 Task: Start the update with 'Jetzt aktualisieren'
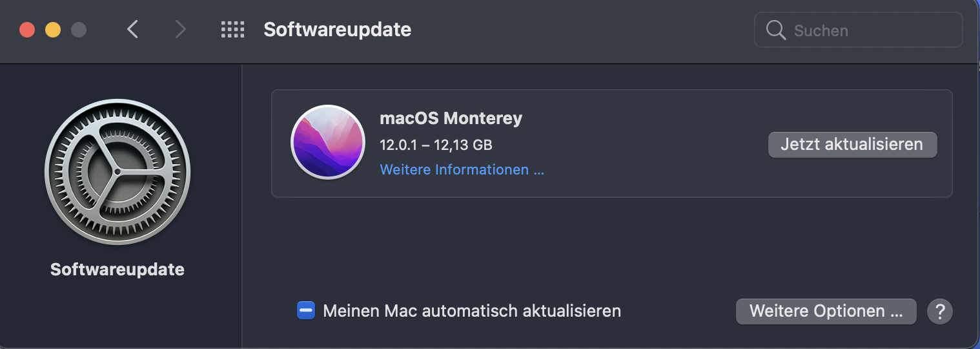click(852, 144)
